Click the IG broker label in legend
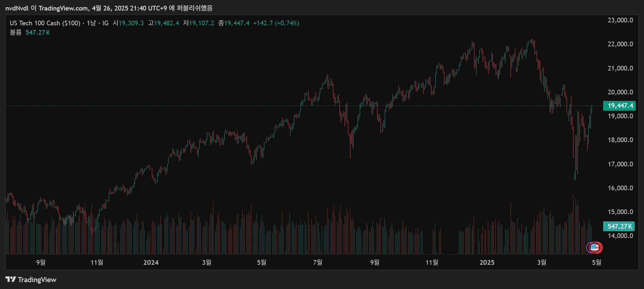This screenshot has width=644, height=289. (x=105, y=23)
